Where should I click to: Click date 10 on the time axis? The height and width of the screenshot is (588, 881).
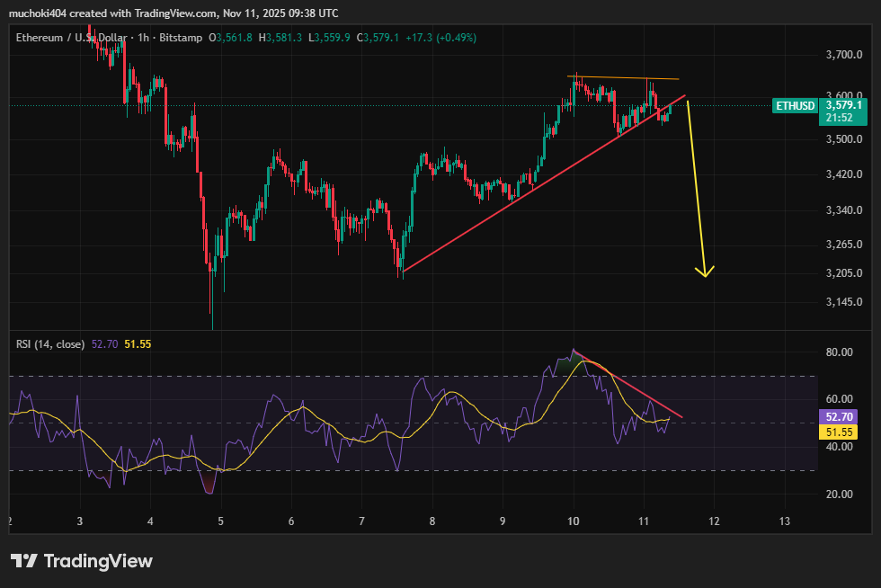[574, 521]
